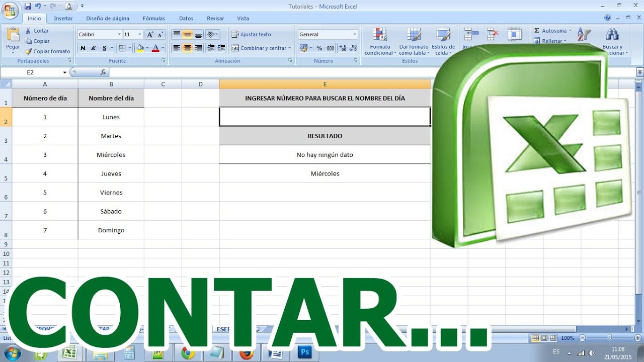Open Estilos de celda gallery
The image size is (644, 362).
(x=443, y=41)
